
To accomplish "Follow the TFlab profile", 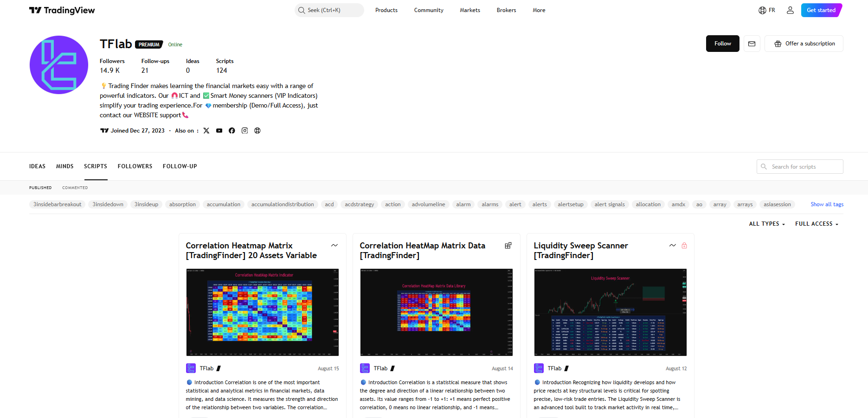I will pyautogui.click(x=723, y=44).
